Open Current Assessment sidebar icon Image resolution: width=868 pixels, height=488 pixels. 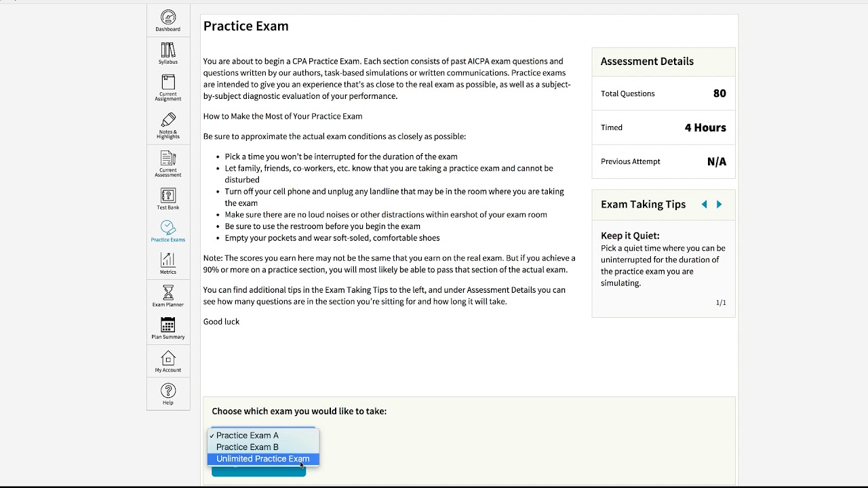tap(168, 159)
